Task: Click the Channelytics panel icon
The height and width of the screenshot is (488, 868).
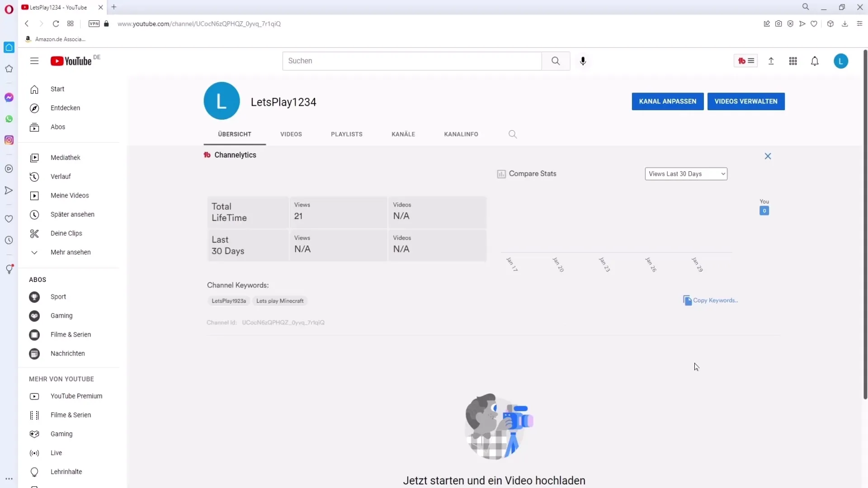Action: 207,155
